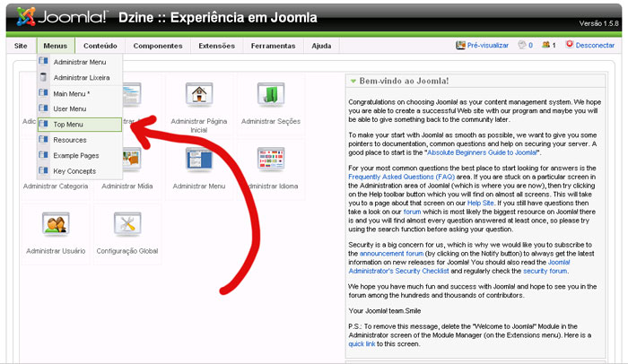628x364 pixels.
Task: Open the Menus menu
Action: 56,46
